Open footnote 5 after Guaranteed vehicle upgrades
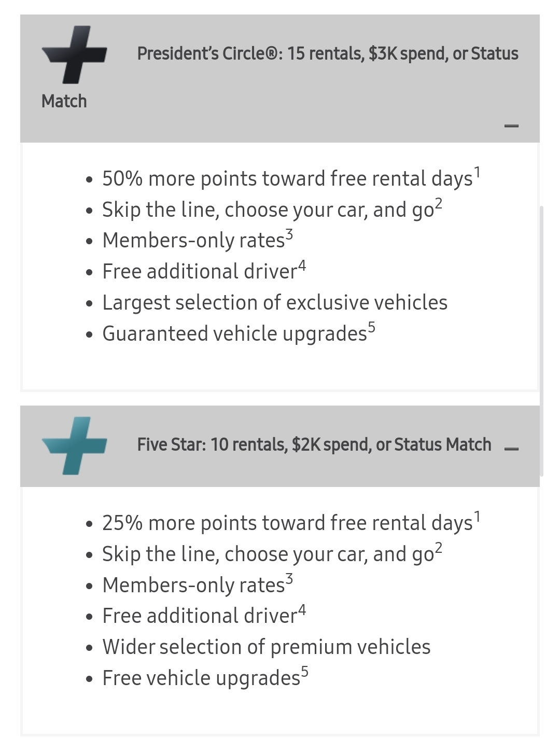560x738 pixels. tap(371, 327)
